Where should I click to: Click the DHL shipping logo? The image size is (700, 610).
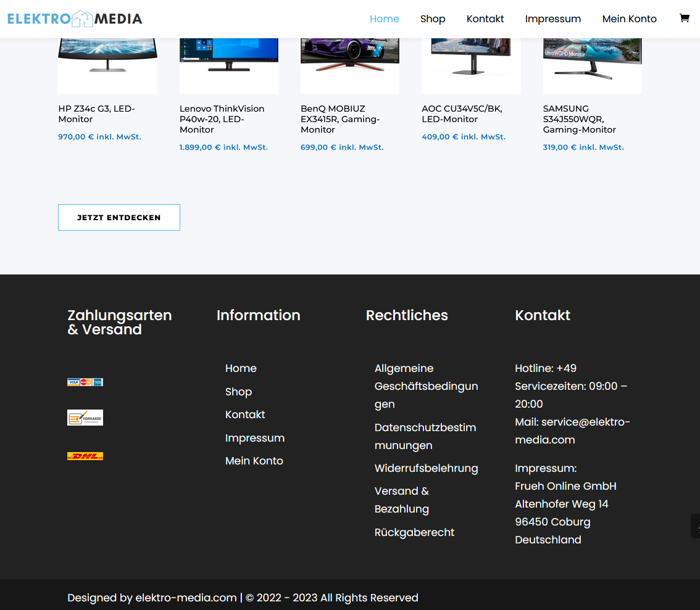[85, 456]
